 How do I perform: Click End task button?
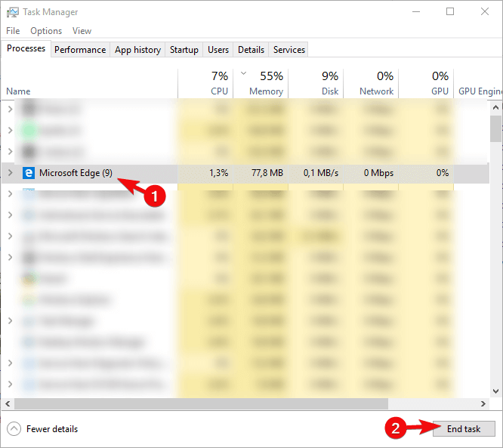(464, 429)
